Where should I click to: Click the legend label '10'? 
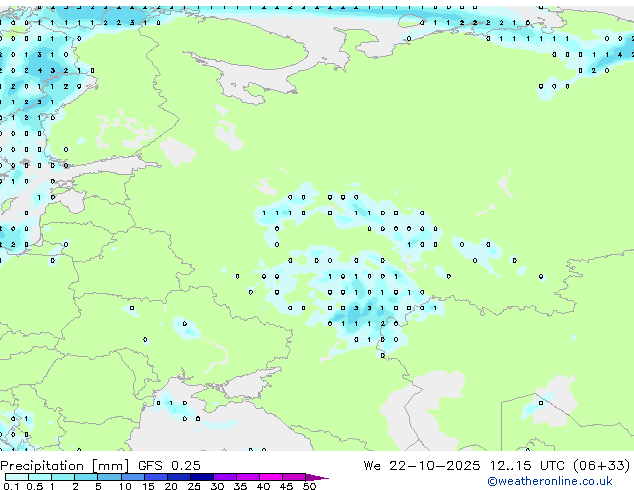tap(125, 486)
